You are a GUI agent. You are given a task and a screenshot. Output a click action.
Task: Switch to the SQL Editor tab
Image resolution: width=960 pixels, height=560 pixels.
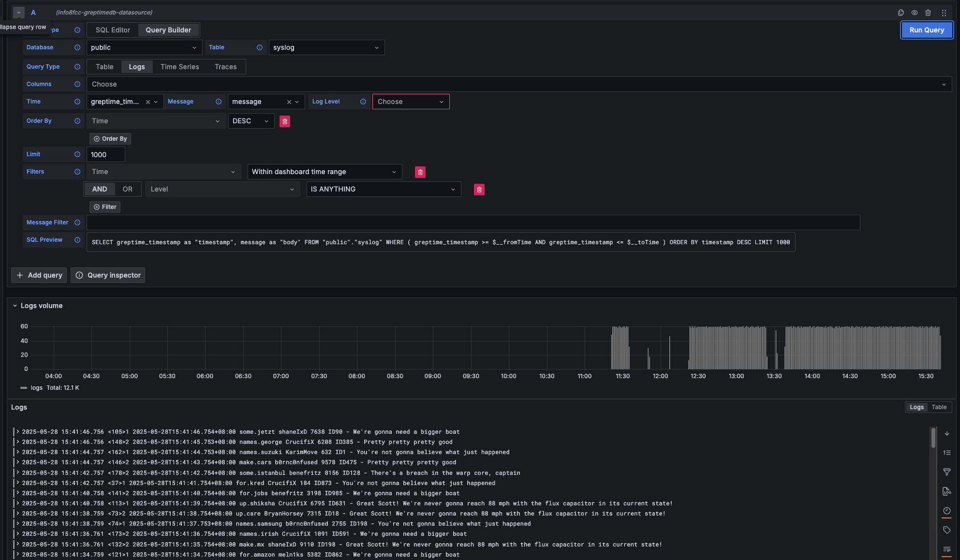click(x=113, y=30)
